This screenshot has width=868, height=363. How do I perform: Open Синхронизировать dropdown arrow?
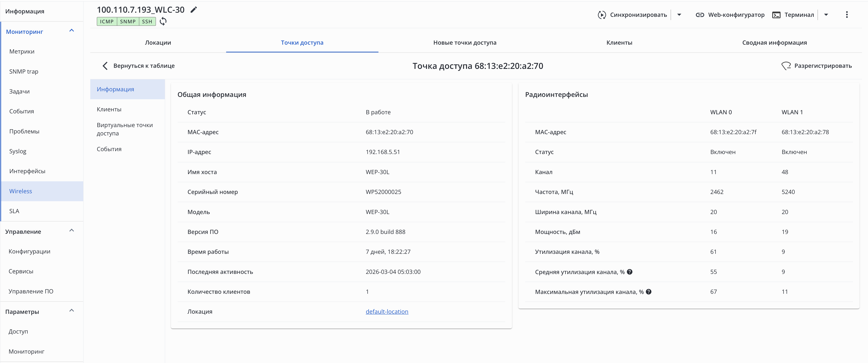679,15
